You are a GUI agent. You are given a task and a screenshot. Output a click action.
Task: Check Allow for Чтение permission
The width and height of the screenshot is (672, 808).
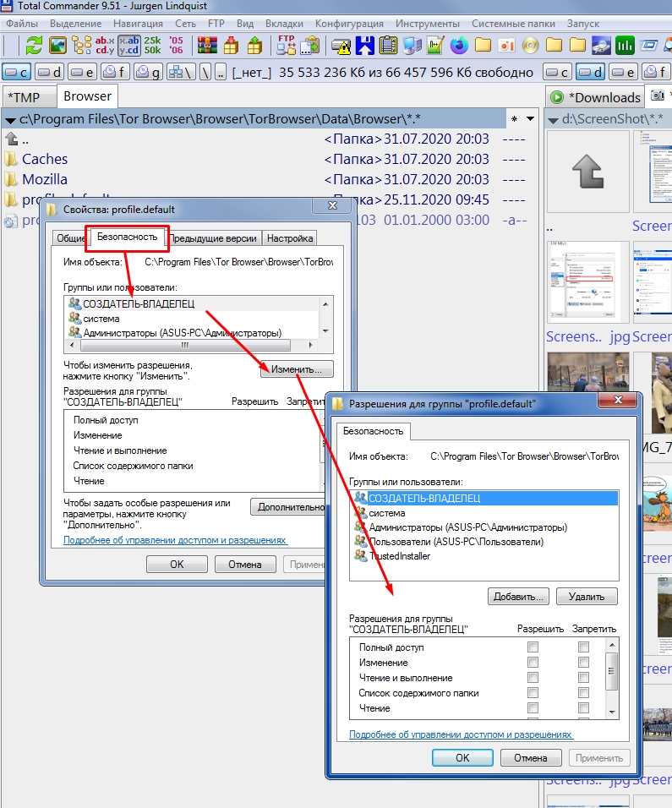533,708
